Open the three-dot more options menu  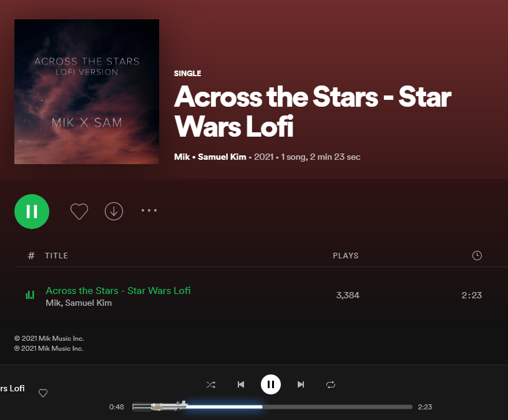(149, 210)
